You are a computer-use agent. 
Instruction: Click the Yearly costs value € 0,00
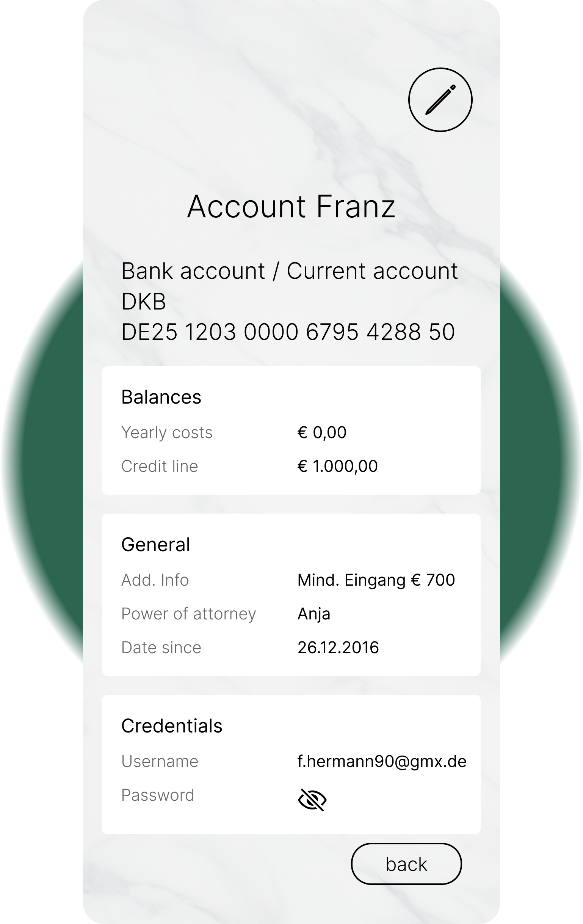coord(322,432)
